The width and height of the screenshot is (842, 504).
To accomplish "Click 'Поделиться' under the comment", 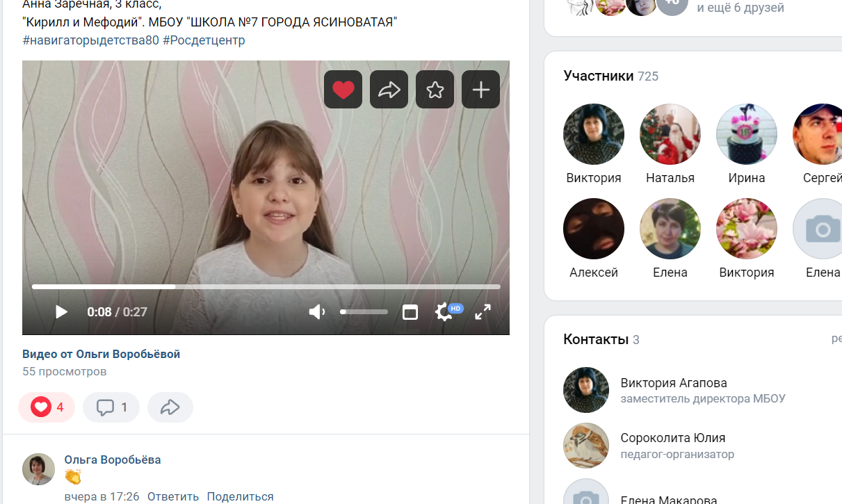I will pyautogui.click(x=241, y=496).
